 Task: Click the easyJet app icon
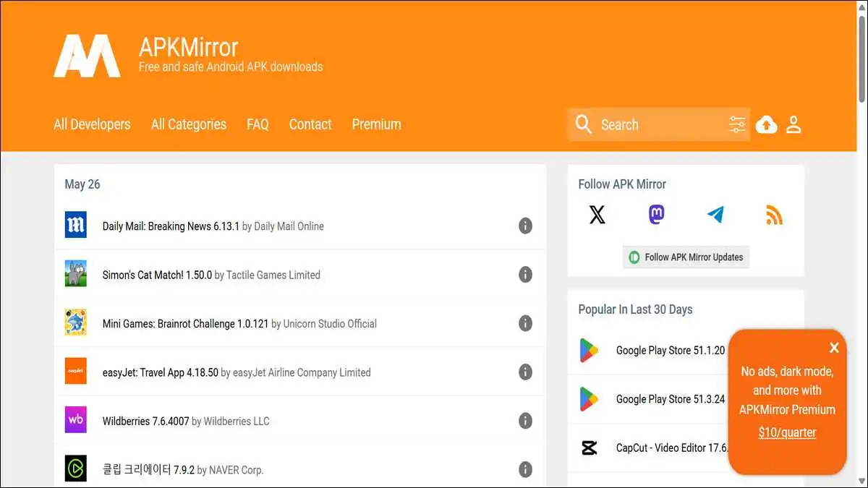pyautogui.click(x=76, y=372)
